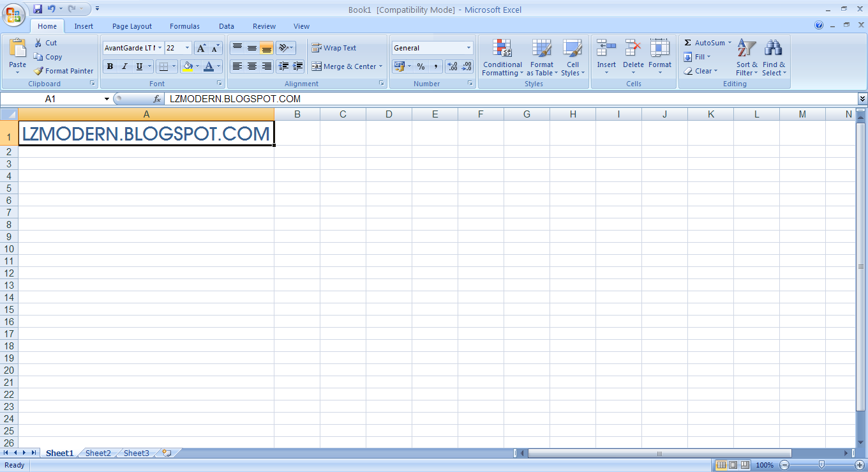
Task: Toggle Align Text Right
Action: click(x=267, y=66)
